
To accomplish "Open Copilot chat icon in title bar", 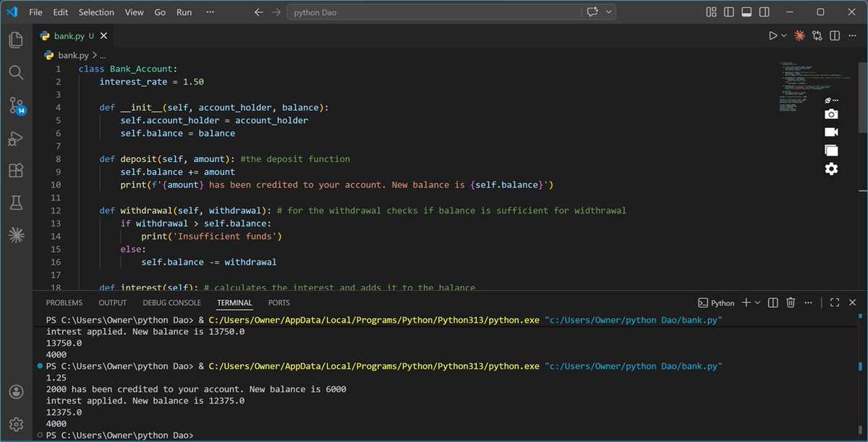I will coord(594,12).
